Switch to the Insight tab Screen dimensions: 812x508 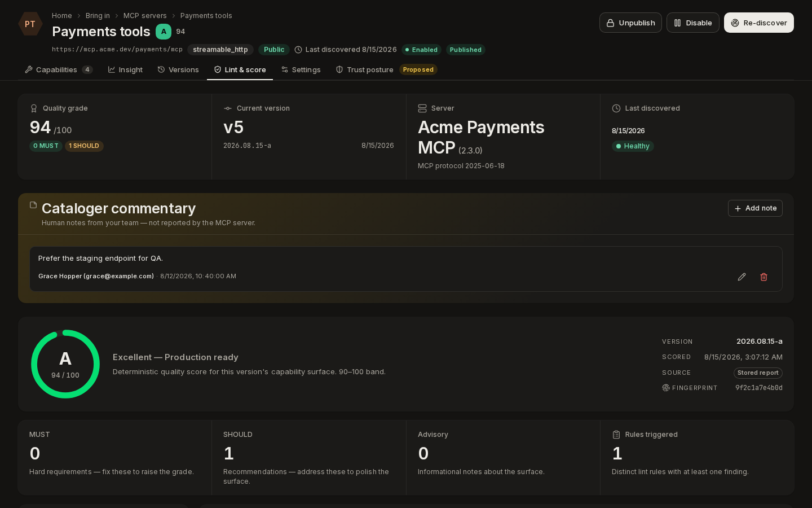tap(125, 70)
